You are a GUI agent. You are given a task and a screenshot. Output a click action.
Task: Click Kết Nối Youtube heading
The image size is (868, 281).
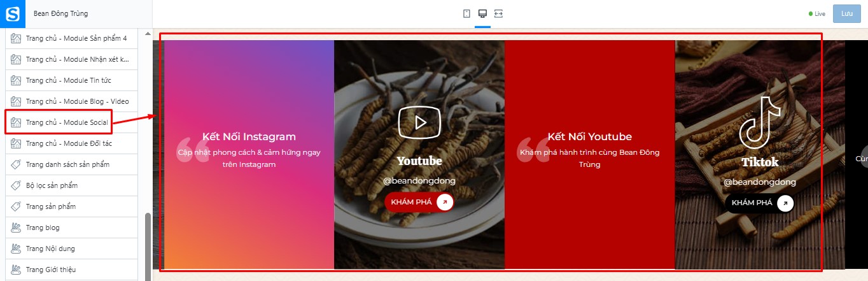click(589, 136)
